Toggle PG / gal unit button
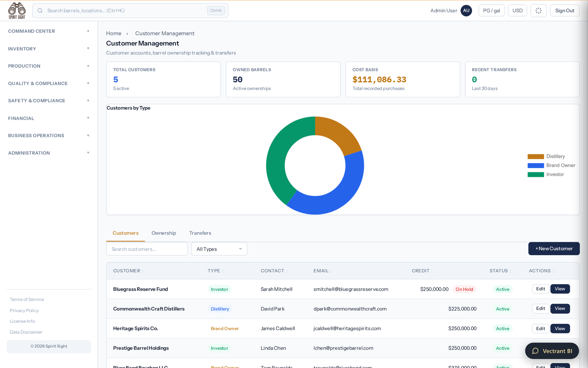The height and width of the screenshot is (368, 588). pyautogui.click(x=491, y=11)
